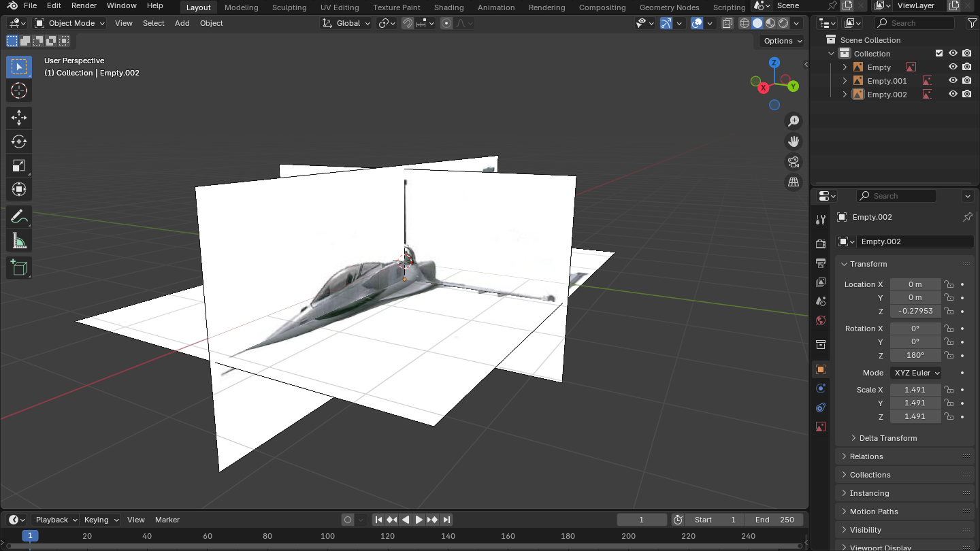Toggle camera view icon
The image size is (980, 551).
tap(794, 162)
